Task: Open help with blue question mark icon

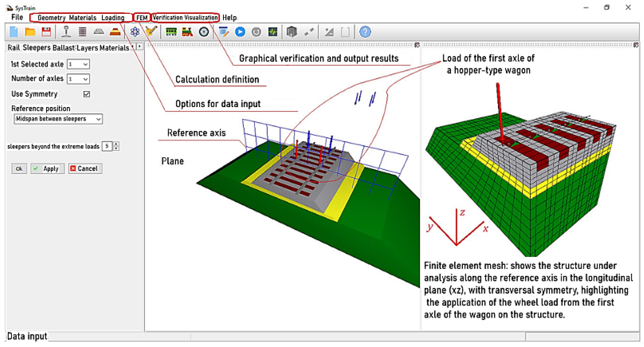Action: 365,32
